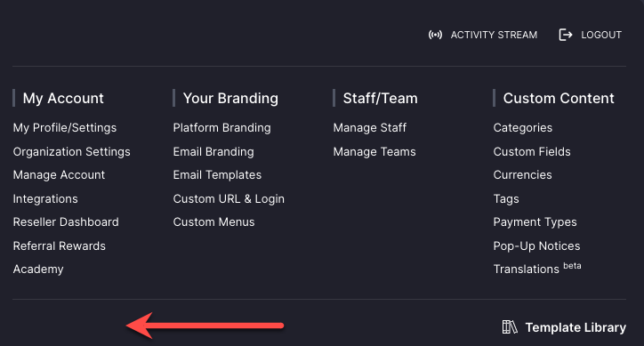This screenshot has height=346, width=644.
Task: Open Email Templates
Action: click(217, 175)
